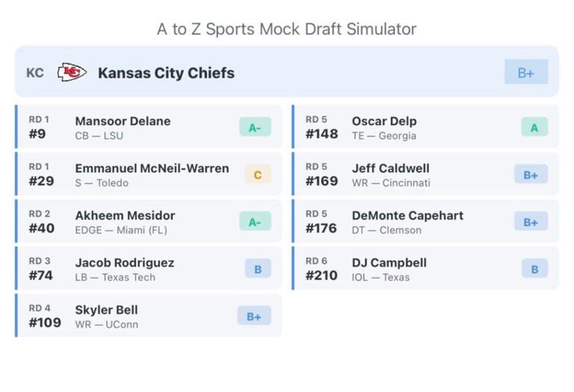
Task: Click the KC team abbreviation
Action: [x=34, y=72]
